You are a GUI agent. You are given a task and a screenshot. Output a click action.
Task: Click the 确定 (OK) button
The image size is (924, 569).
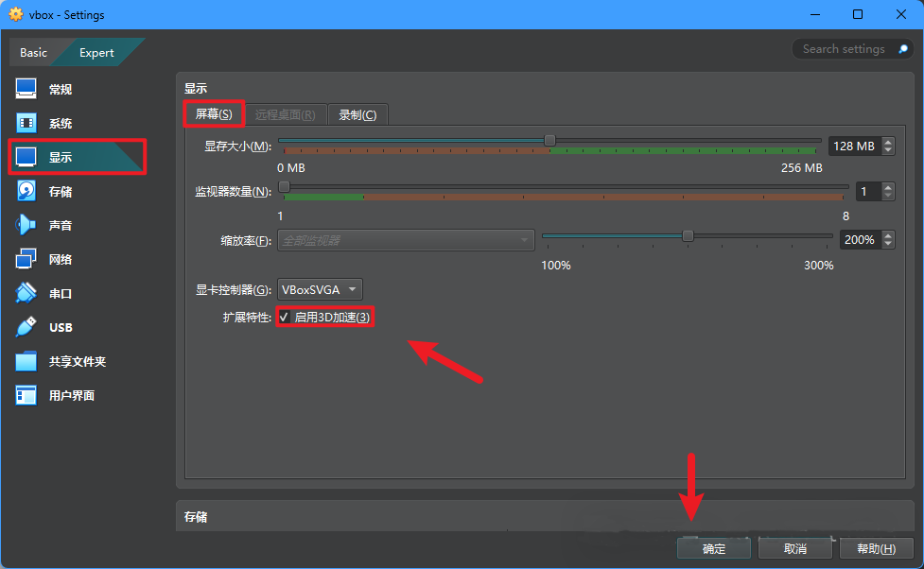714,548
